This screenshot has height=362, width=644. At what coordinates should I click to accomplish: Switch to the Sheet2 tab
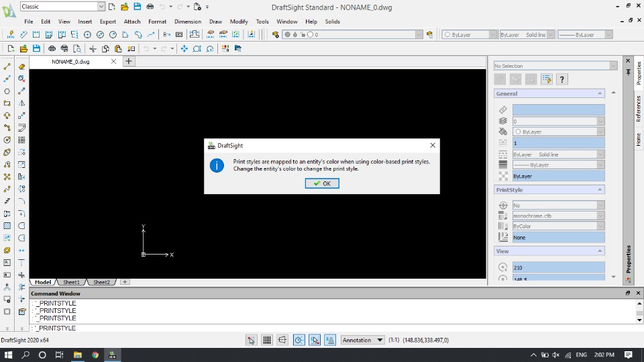[x=101, y=282]
